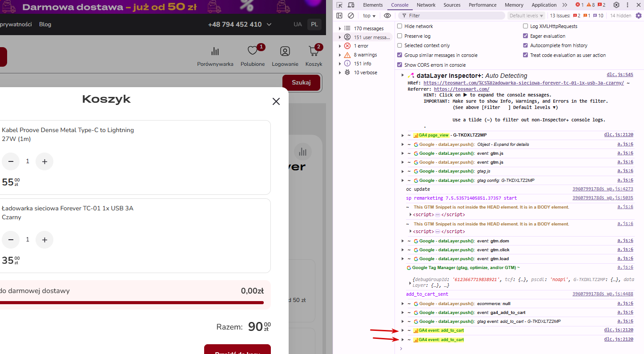644x354 pixels.
Task: Disable the Eager evaluation checkbox
Action: coord(525,36)
